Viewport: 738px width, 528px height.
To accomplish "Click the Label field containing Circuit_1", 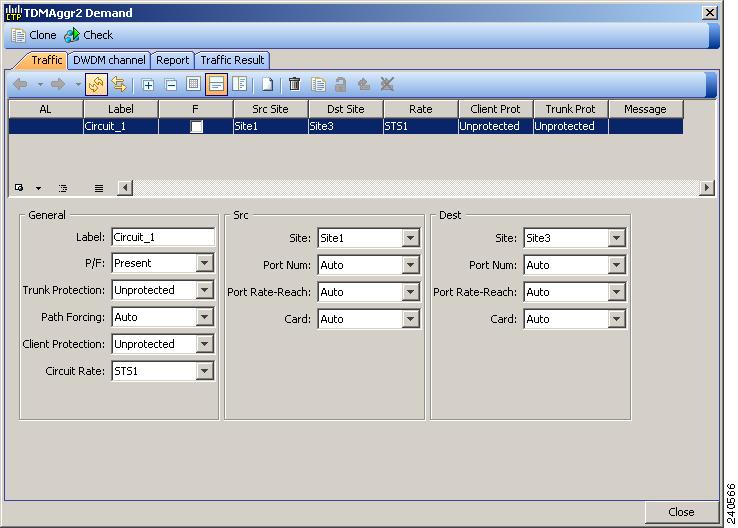I will pyautogui.click(x=163, y=237).
